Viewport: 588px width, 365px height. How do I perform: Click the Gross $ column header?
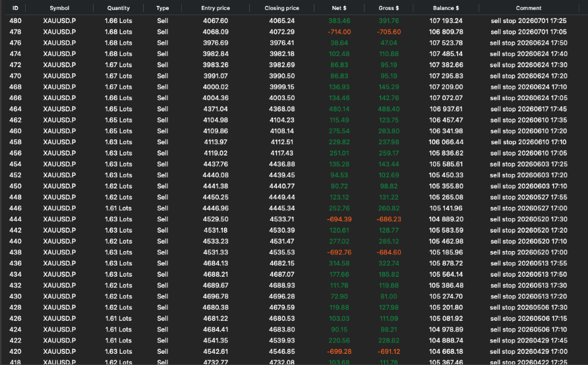click(x=388, y=8)
